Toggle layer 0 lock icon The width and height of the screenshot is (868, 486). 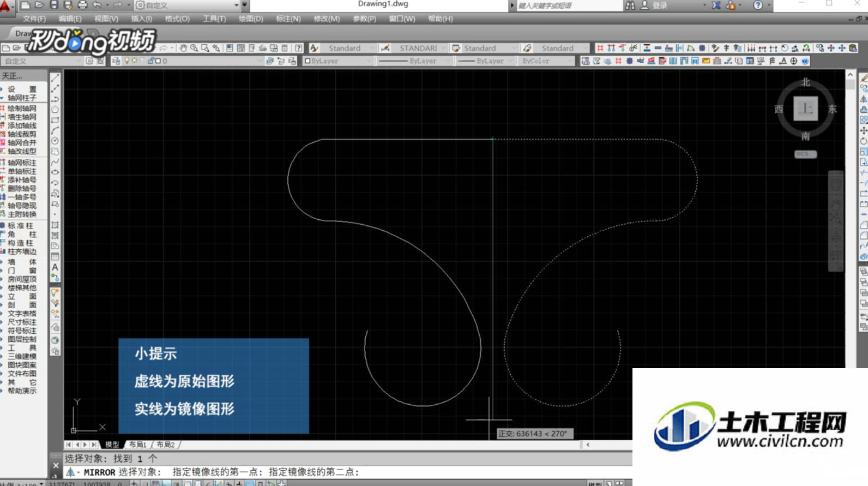pyautogui.click(x=150, y=61)
